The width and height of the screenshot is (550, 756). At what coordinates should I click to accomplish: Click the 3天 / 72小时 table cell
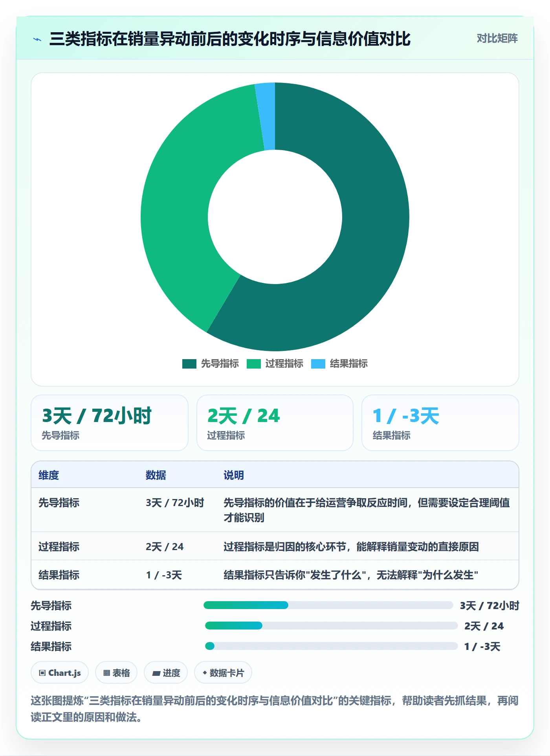tap(175, 503)
